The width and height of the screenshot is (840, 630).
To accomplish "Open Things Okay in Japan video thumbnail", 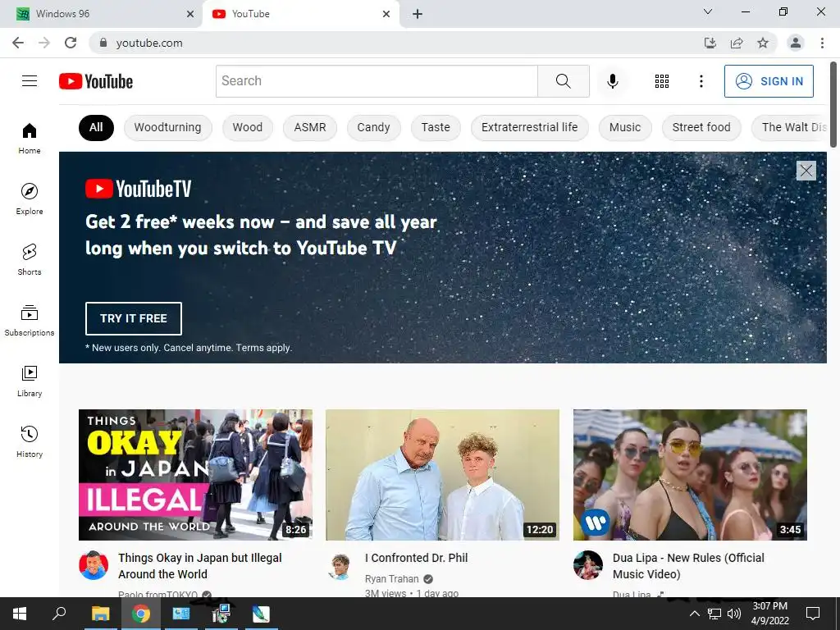I will 195,475.
